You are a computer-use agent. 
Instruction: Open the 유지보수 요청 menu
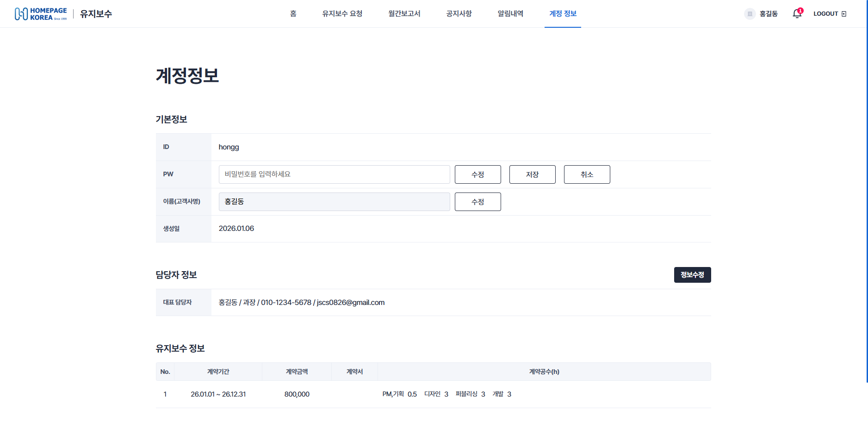coord(342,14)
